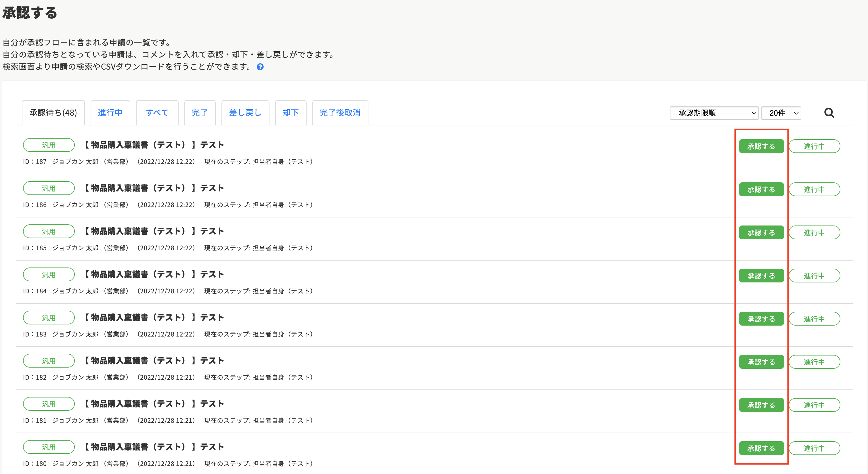Screen dimensions: 868x474
Task: Select the 承認待ち(48) tab
Action: click(x=53, y=112)
